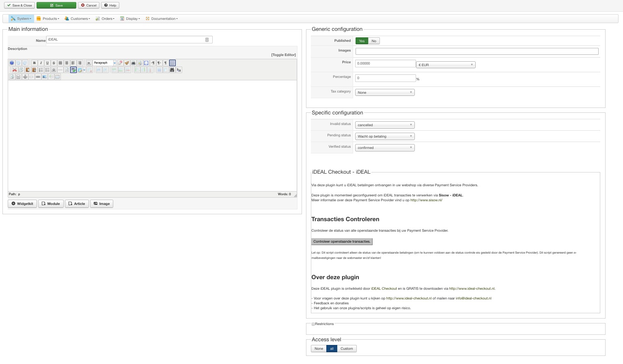Set Published to No

374,41
